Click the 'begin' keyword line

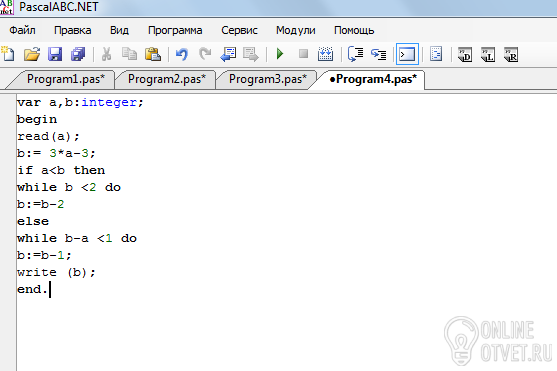[37, 119]
